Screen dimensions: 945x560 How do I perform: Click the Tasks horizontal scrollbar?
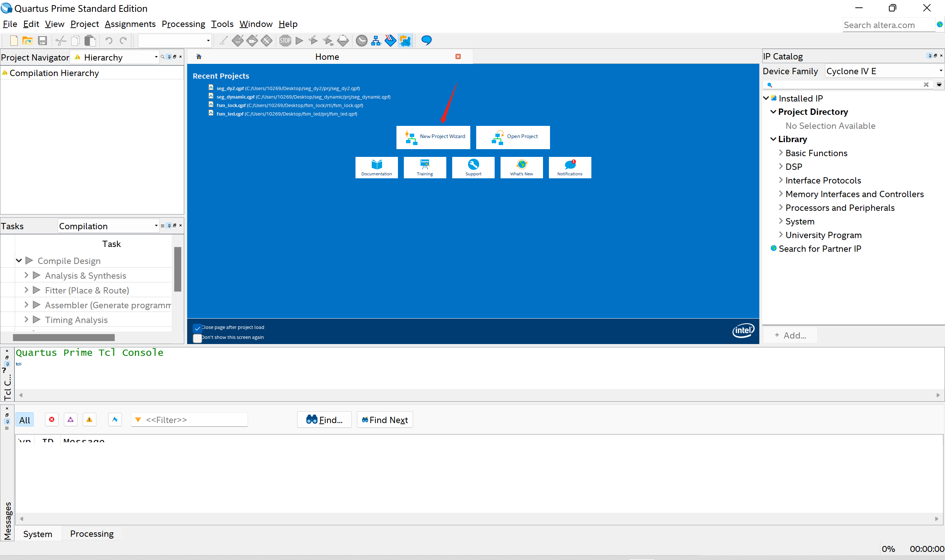[x=64, y=337]
